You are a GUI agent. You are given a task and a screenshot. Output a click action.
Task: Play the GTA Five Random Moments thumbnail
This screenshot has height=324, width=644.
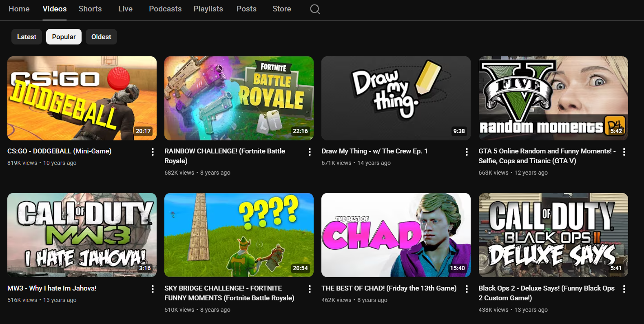pyautogui.click(x=553, y=98)
